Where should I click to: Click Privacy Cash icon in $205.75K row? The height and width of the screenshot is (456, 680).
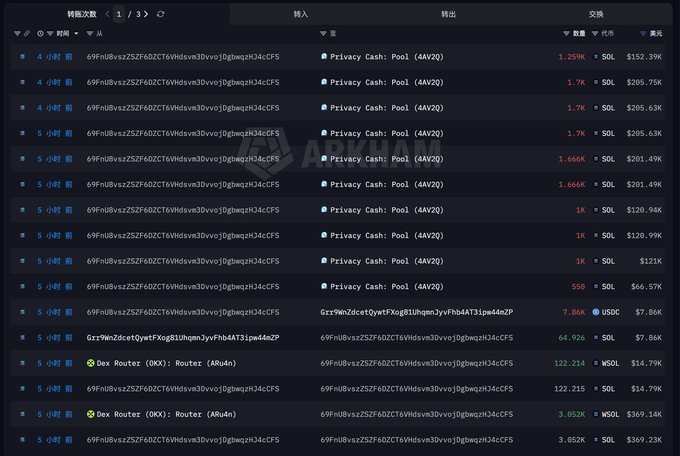tap(324, 82)
